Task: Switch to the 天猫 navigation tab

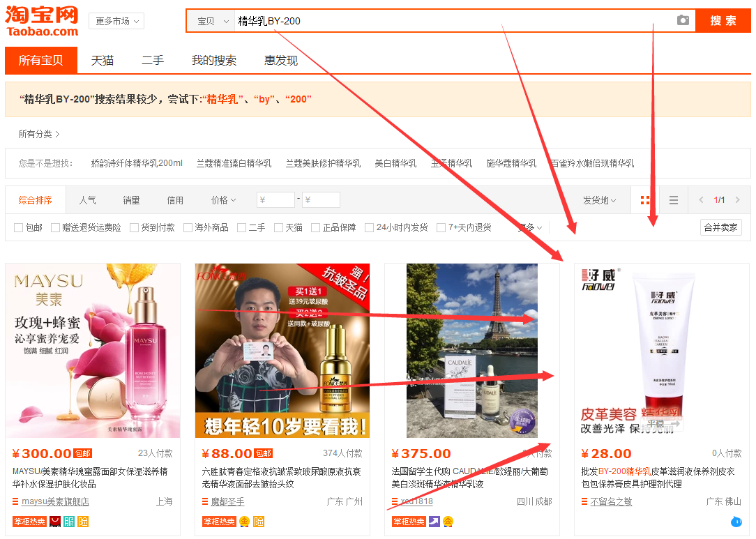Action: pyautogui.click(x=103, y=60)
